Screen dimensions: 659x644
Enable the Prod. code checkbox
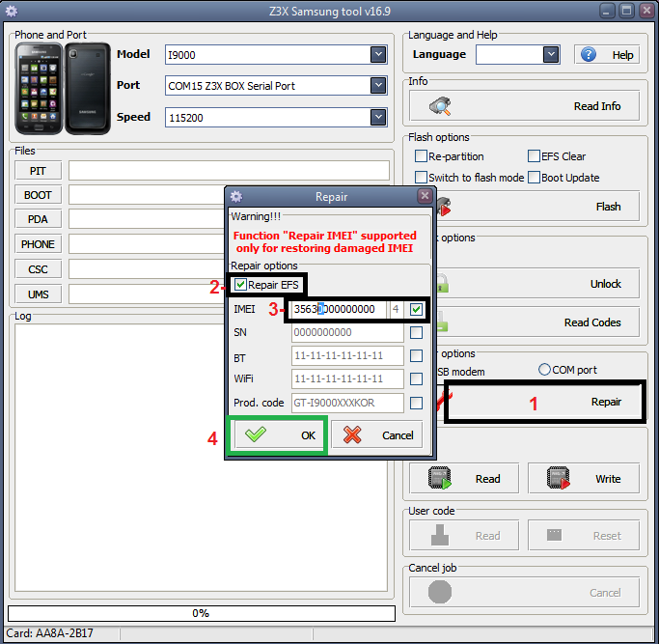[416, 403]
